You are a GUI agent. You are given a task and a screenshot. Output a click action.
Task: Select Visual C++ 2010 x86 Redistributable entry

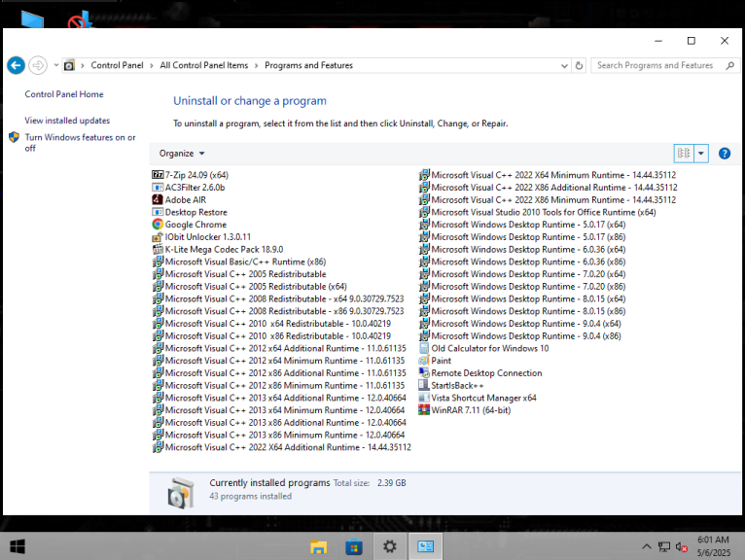[x=271, y=335]
